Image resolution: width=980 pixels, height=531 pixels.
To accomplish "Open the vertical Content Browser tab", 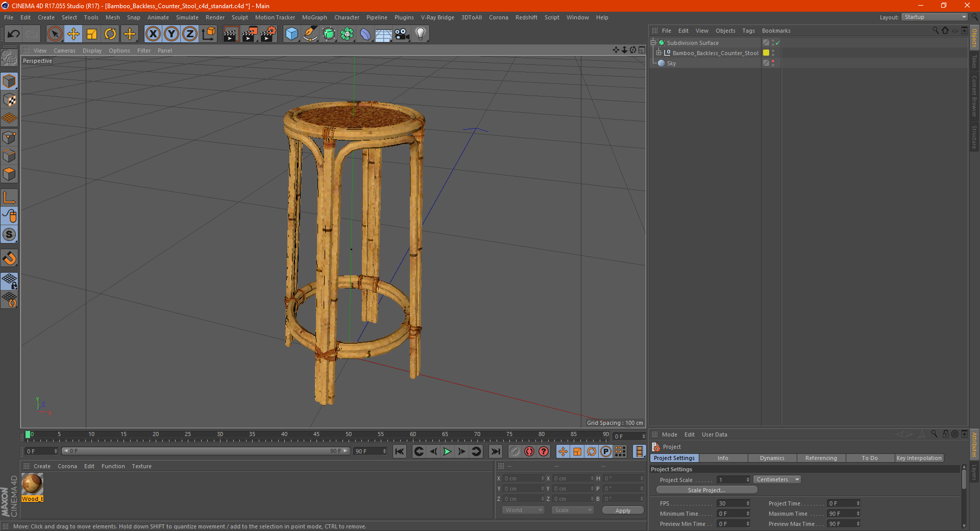I will [974, 96].
